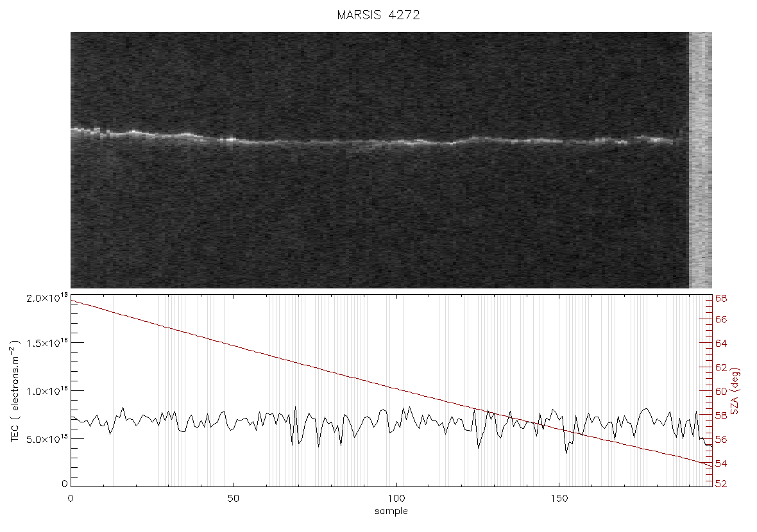Click x-axis tick label 50
The image size is (757, 532).
pyautogui.click(x=233, y=498)
